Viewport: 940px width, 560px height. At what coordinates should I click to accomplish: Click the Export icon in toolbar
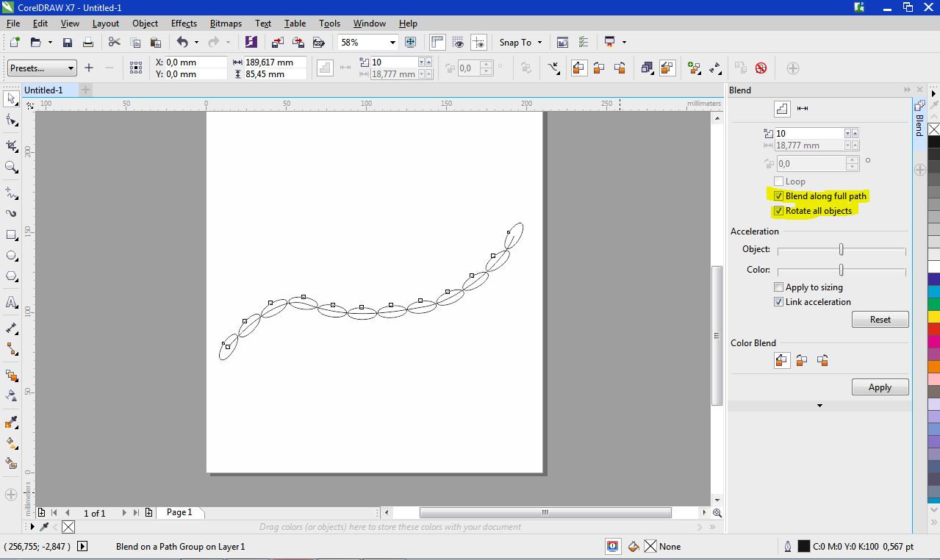click(x=298, y=43)
